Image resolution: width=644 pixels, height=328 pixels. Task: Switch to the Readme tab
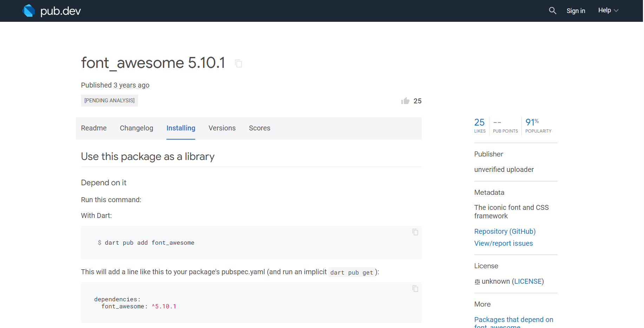click(x=94, y=128)
